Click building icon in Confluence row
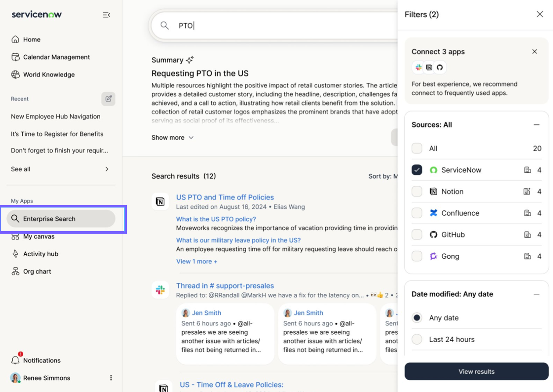 [x=528, y=213]
